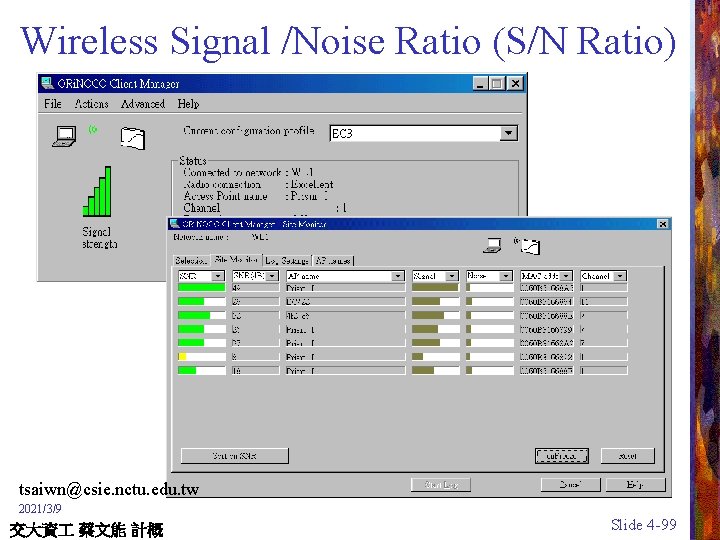Click the focused Freeze button

(562, 456)
